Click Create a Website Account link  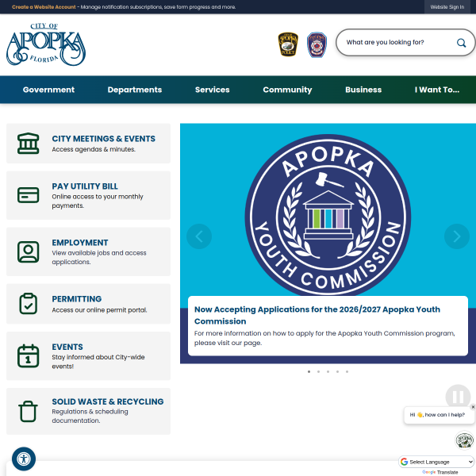click(44, 7)
